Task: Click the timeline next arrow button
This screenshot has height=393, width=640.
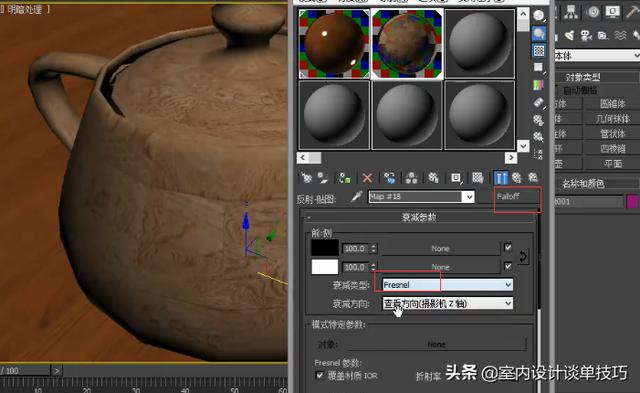Action: coord(56,371)
